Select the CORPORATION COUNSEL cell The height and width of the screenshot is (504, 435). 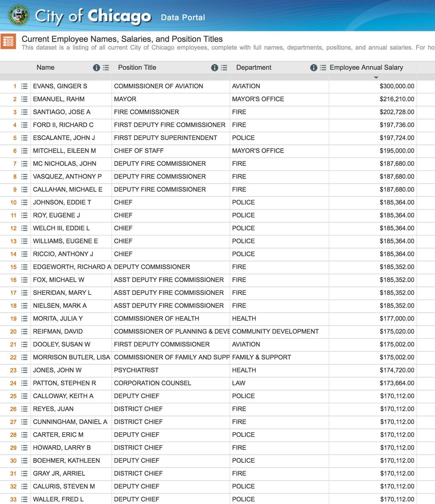(x=171, y=383)
